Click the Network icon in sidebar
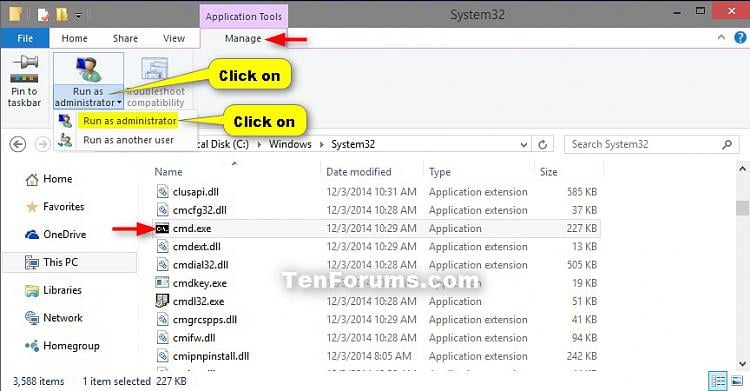This screenshot has height=391, width=750. click(32, 318)
